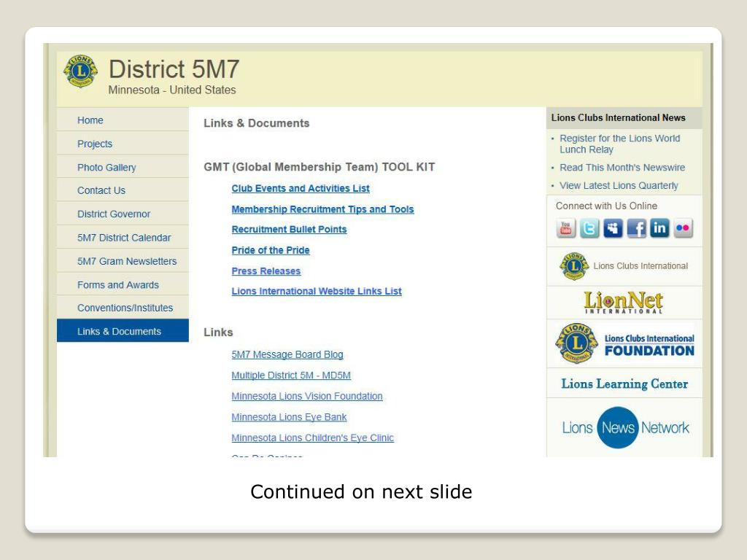Open the Flickr social icon
The image size is (747, 560).
point(683,228)
